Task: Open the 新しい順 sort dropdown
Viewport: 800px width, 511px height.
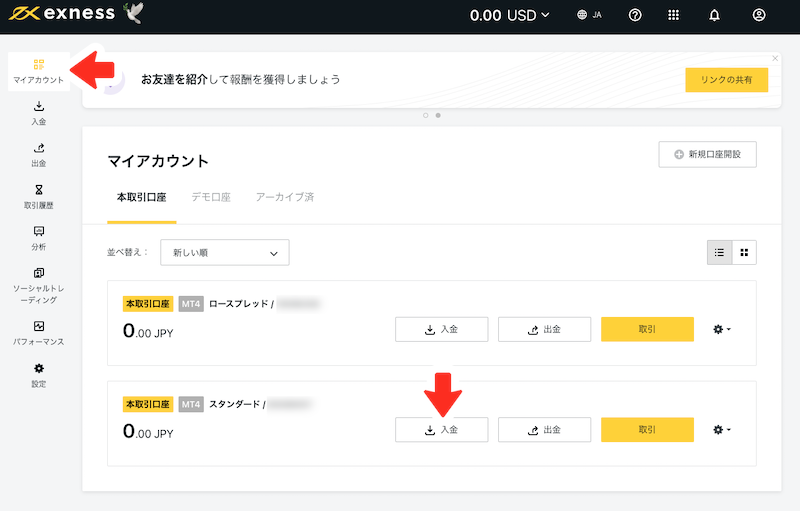Action: [x=224, y=252]
